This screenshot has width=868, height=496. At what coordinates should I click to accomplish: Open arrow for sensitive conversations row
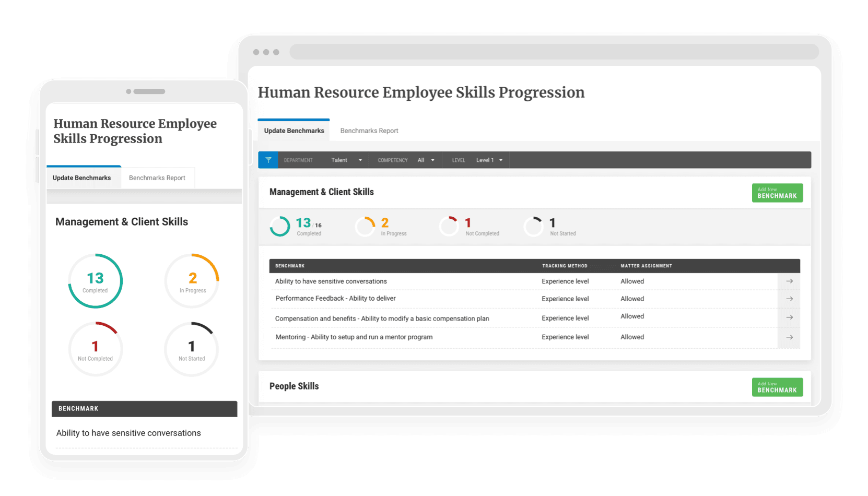pyautogui.click(x=789, y=281)
